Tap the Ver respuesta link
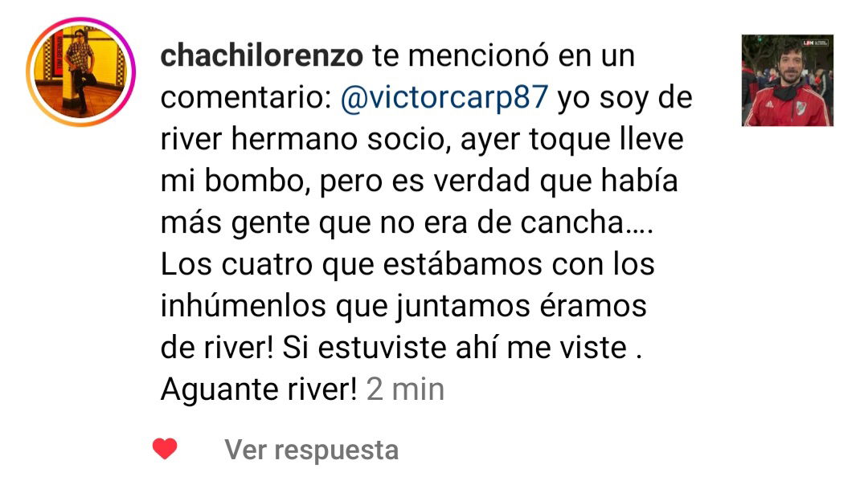 click(311, 450)
